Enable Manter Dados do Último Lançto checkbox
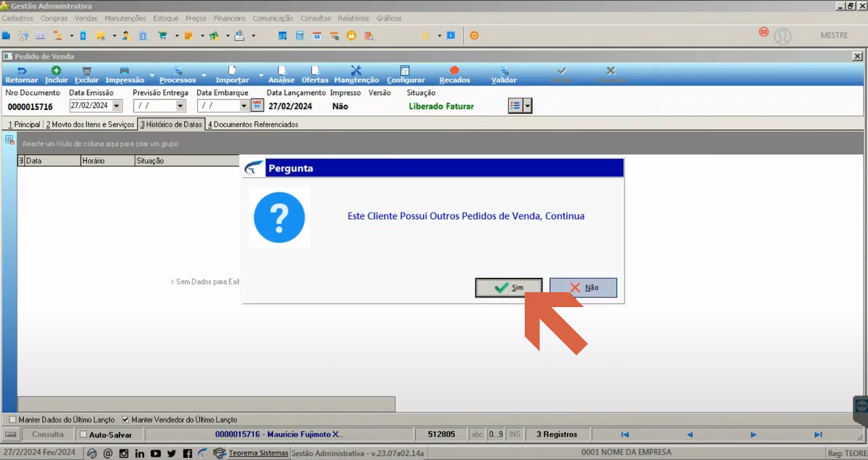The width and height of the screenshot is (868, 460). pyautogui.click(x=12, y=420)
